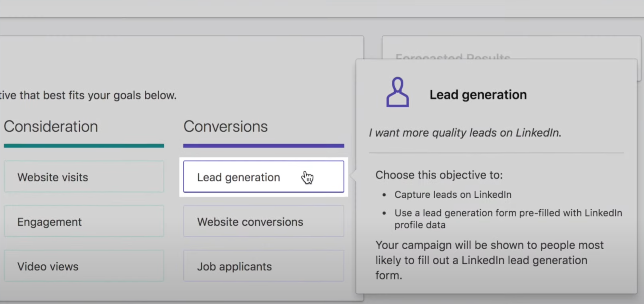644x304 pixels.
Task: Select the Video views objective
Action: click(x=84, y=266)
